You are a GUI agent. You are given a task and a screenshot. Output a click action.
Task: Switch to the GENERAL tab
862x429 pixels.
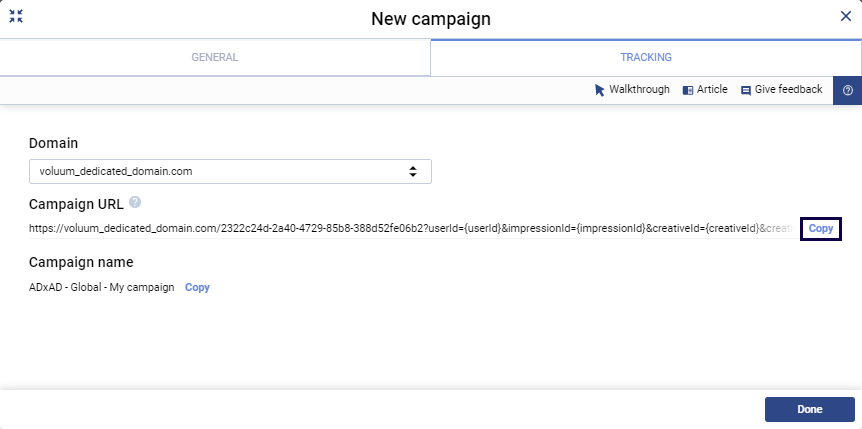pos(215,58)
